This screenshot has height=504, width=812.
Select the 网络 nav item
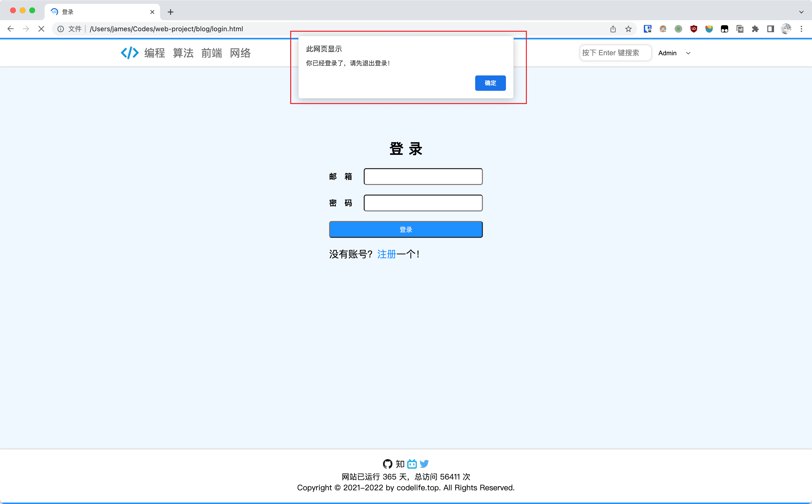240,53
